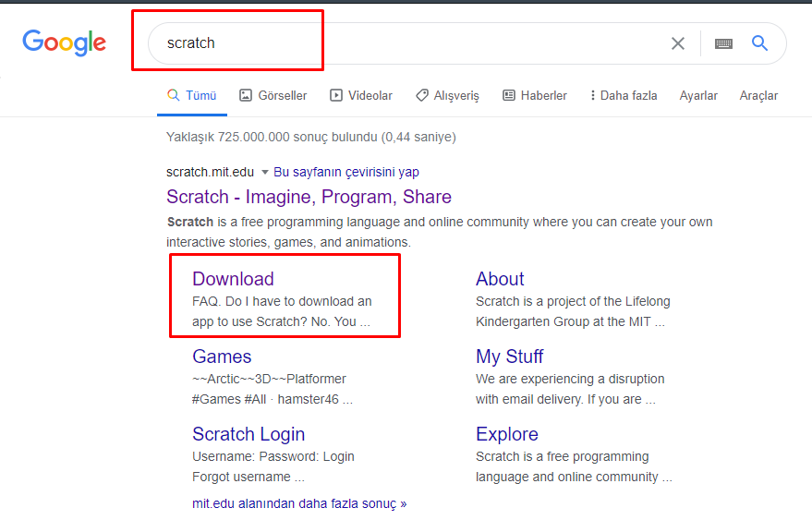View the Haberler tab

click(535, 95)
